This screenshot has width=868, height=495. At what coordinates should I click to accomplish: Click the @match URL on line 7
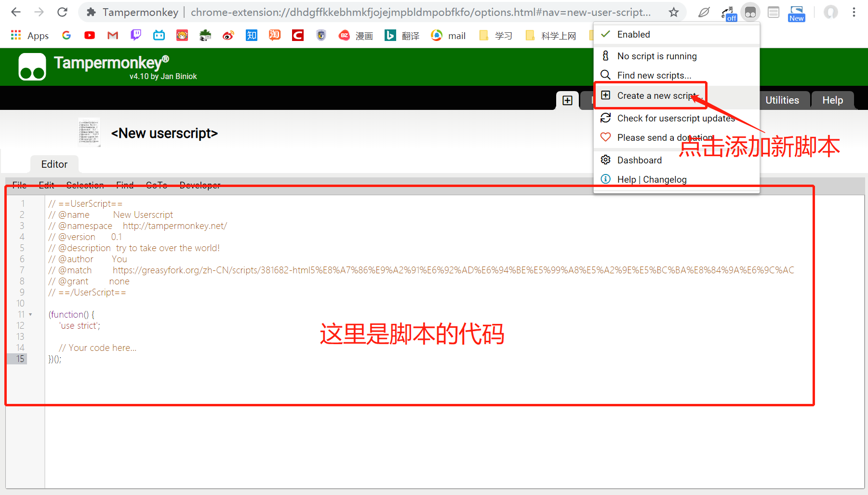(x=453, y=270)
